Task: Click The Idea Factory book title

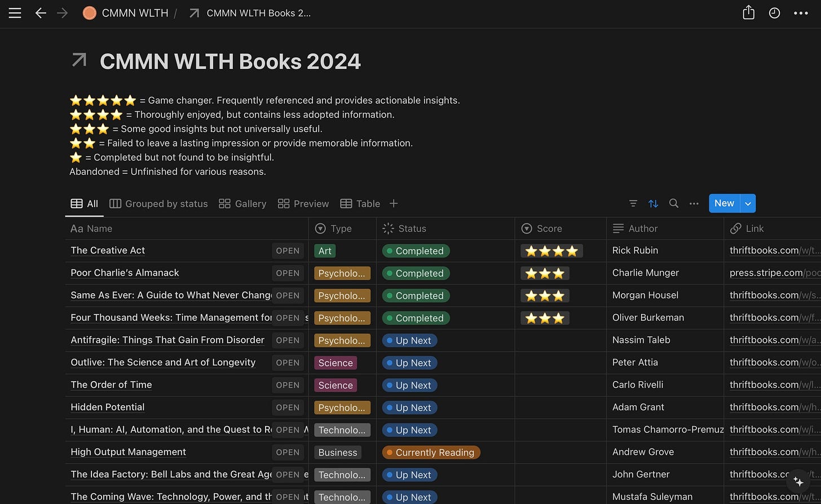Action: tap(171, 474)
